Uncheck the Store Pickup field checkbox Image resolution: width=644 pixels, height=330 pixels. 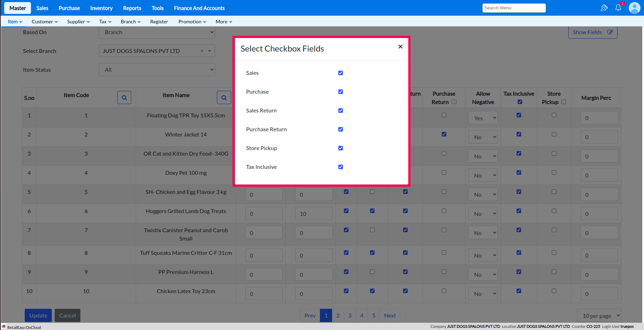coord(340,148)
